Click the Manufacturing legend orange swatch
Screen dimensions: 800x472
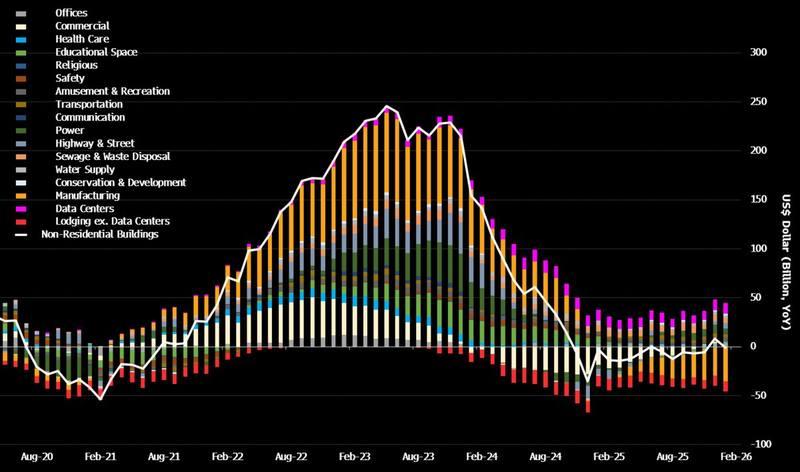point(21,196)
